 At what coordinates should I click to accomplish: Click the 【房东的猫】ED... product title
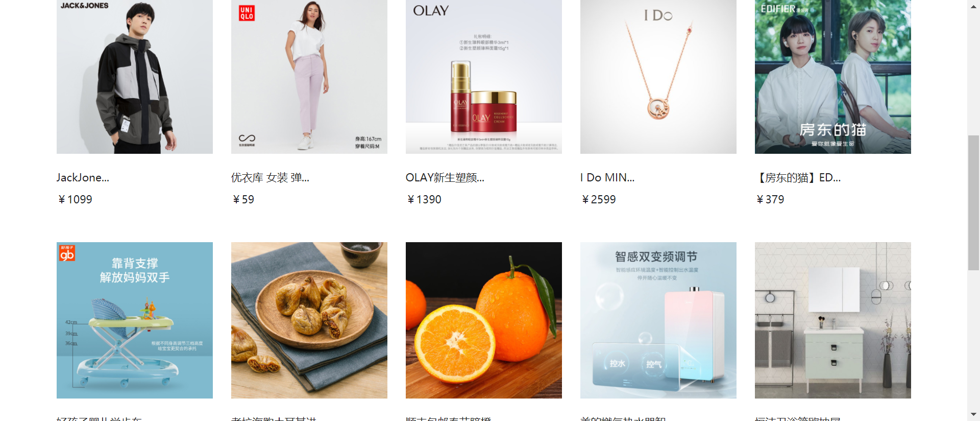point(798,178)
